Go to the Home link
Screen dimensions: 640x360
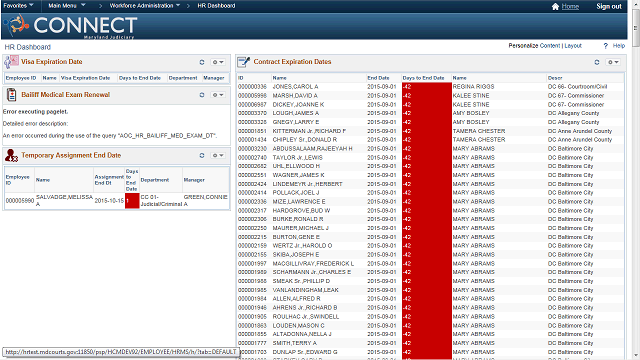[570, 6]
